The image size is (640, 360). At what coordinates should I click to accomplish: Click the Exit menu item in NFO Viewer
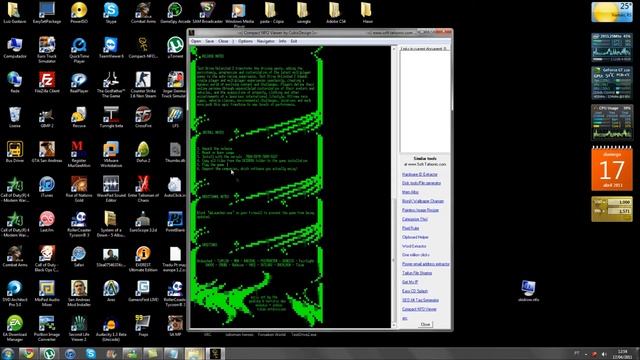294,41
